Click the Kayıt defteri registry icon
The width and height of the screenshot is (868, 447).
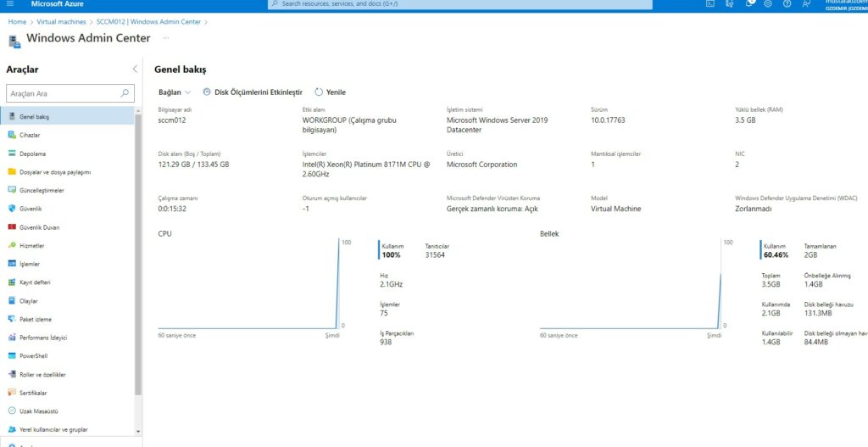[12, 282]
